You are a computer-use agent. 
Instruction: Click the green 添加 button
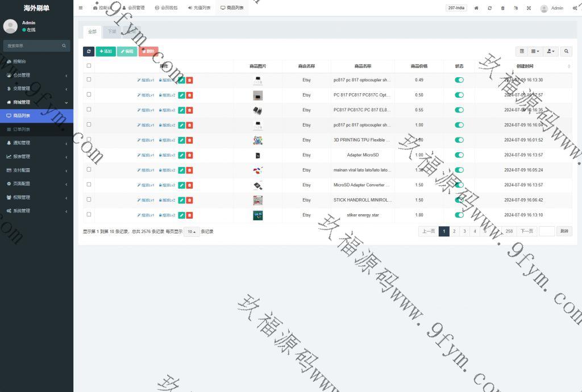click(x=105, y=51)
